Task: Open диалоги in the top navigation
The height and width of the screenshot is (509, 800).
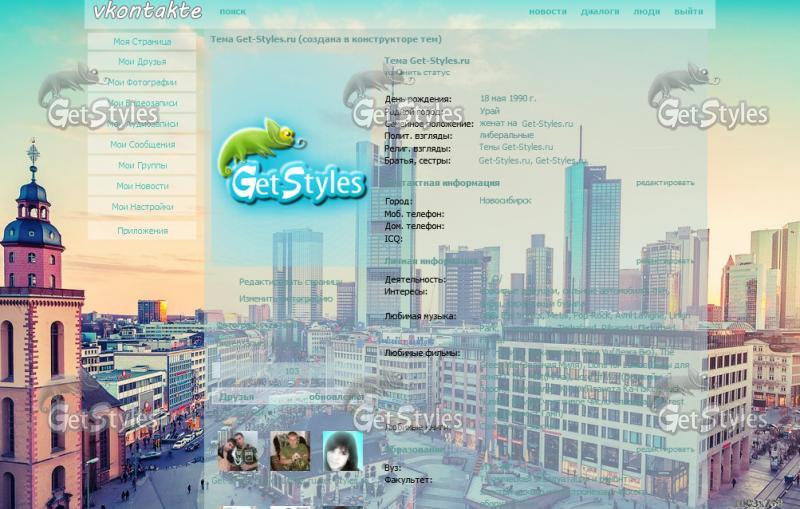Action: [x=600, y=11]
